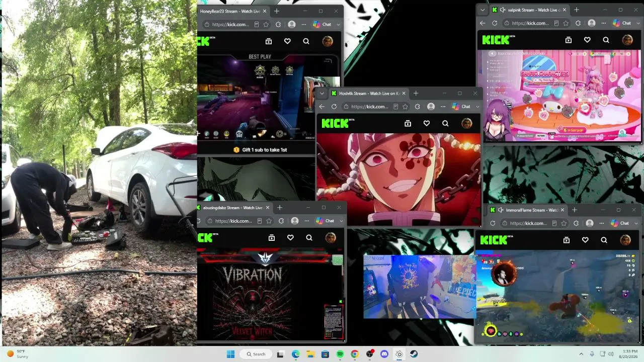Open Edge profile icon in HoneyBear23 window

coord(291,24)
